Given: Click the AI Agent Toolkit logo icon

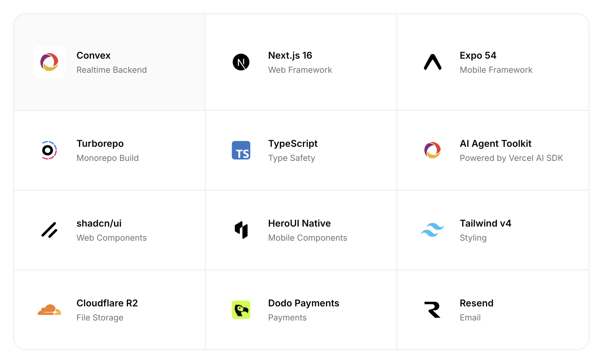Looking at the screenshot, I should [x=433, y=150].
